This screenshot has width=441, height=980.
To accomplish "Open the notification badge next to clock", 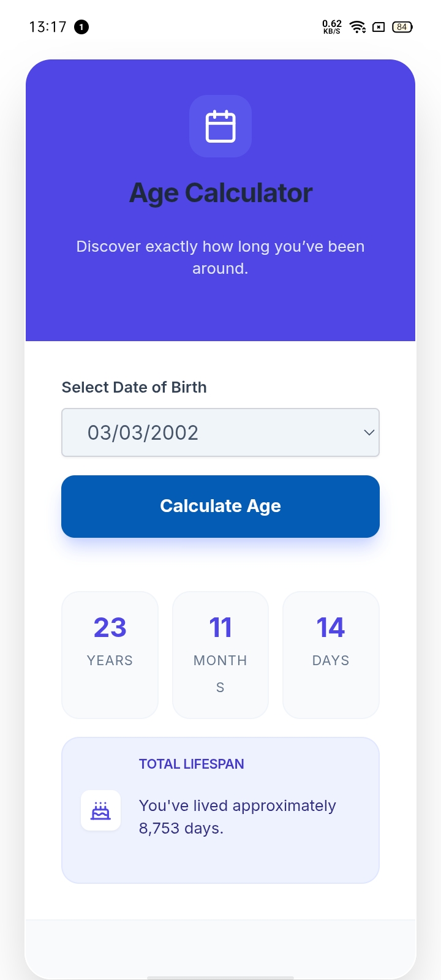I will pyautogui.click(x=80, y=27).
